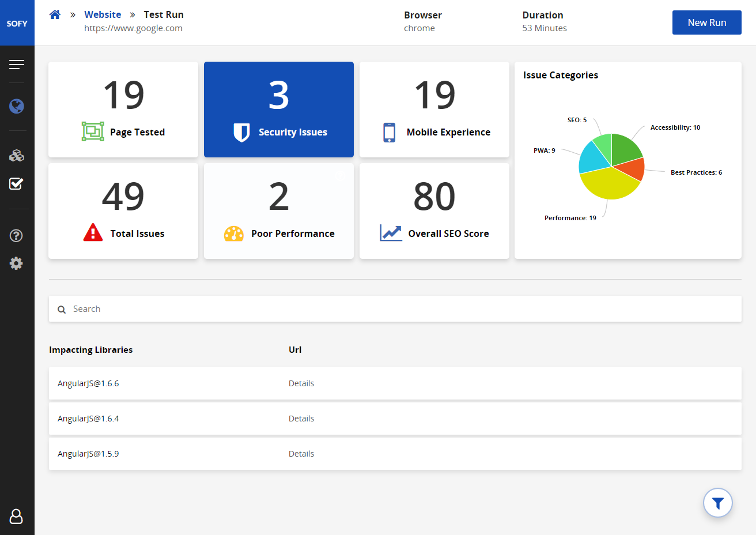Image resolution: width=756 pixels, height=535 pixels.
Task: Click the Poor Performance gauge icon
Action: pyautogui.click(x=233, y=233)
